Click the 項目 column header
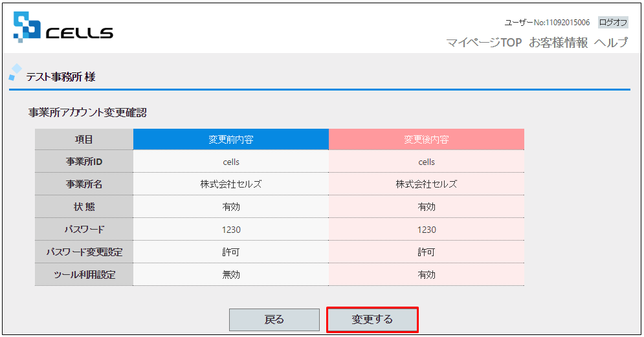Image resolution: width=644 pixels, height=337 pixels. click(x=83, y=139)
